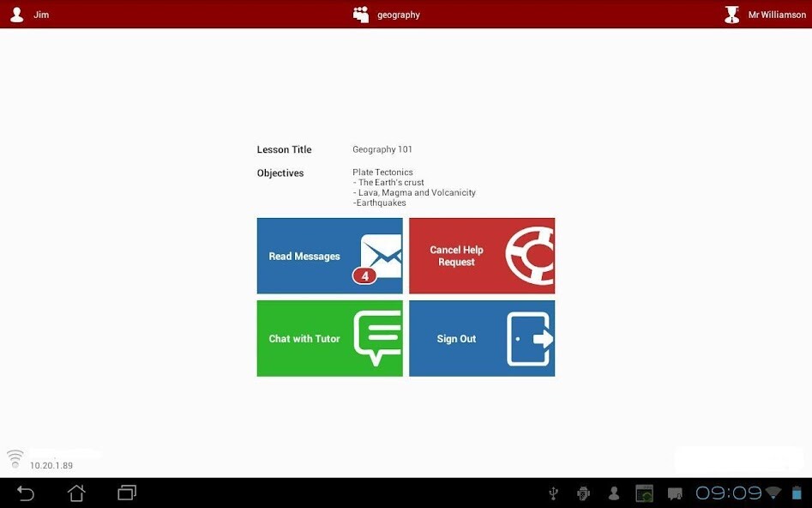812x508 pixels.
Task: Click the Cancel Help Request tile
Action: 481,255
